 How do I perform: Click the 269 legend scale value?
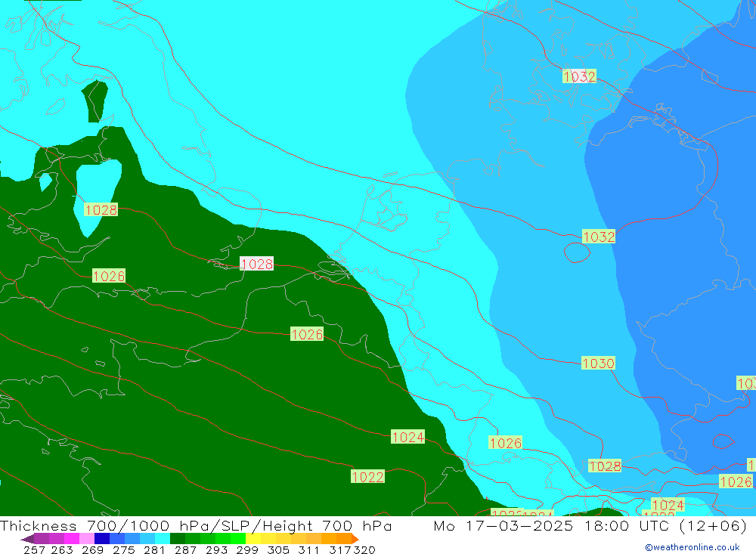click(92, 549)
